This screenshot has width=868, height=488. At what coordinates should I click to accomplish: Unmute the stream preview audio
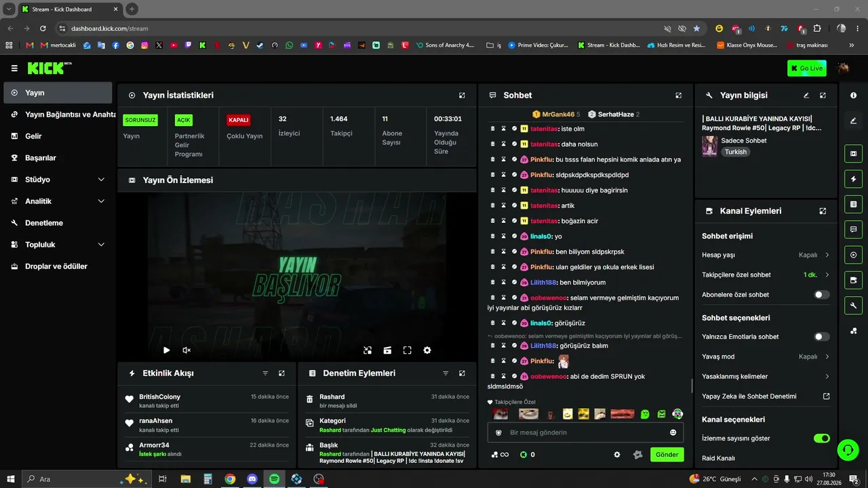[x=186, y=350]
